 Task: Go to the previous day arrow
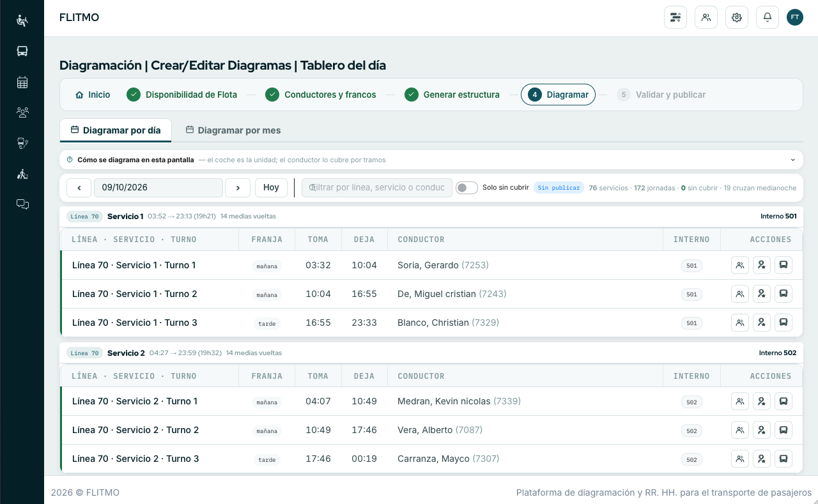tap(79, 188)
